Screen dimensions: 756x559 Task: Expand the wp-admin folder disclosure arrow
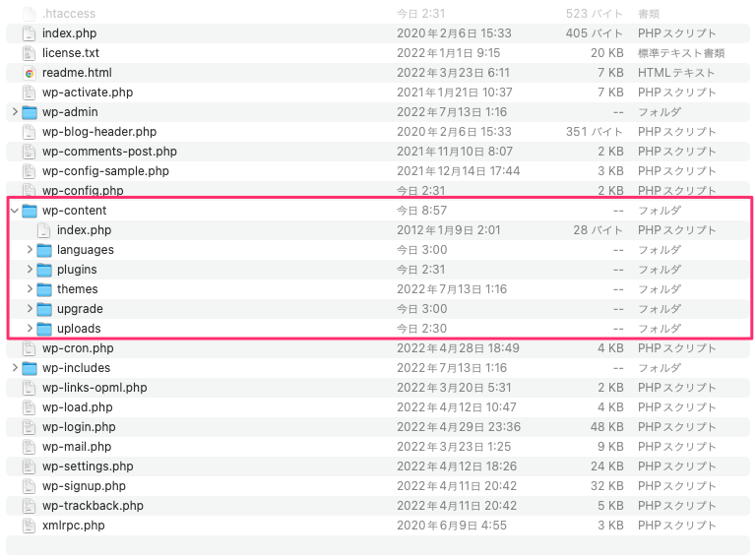[15, 112]
